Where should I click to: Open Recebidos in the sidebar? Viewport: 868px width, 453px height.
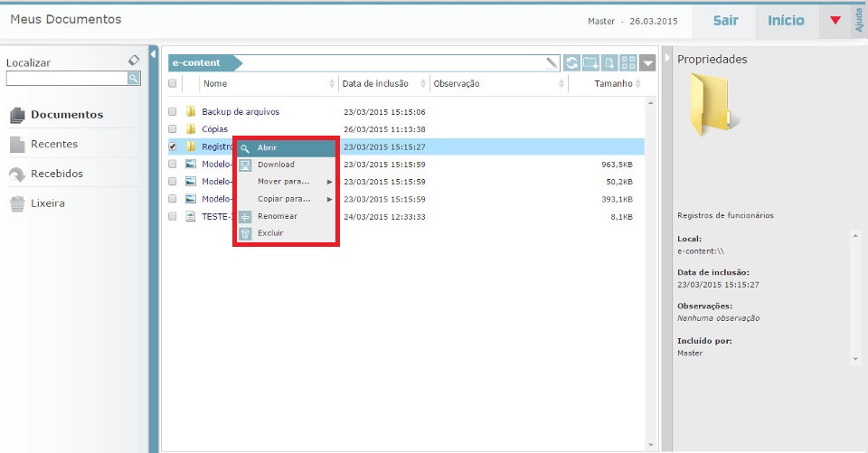coord(57,174)
